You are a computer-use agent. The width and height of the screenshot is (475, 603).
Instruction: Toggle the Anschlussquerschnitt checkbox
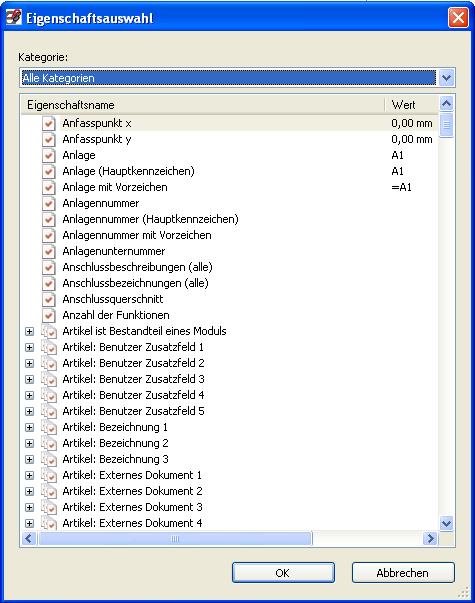pos(48,299)
